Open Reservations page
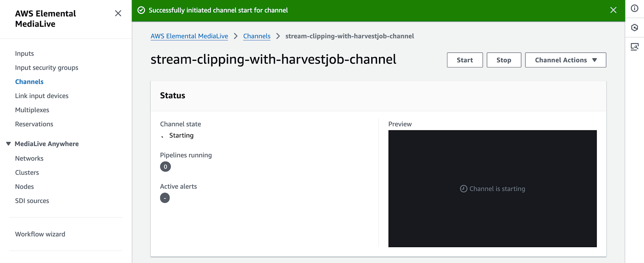The height and width of the screenshot is (263, 644). (34, 124)
